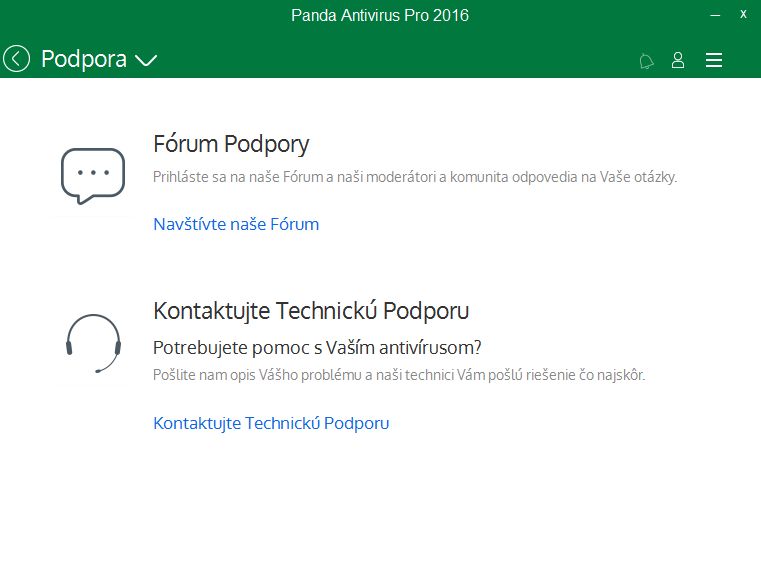Open the user account icon

click(678, 60)
